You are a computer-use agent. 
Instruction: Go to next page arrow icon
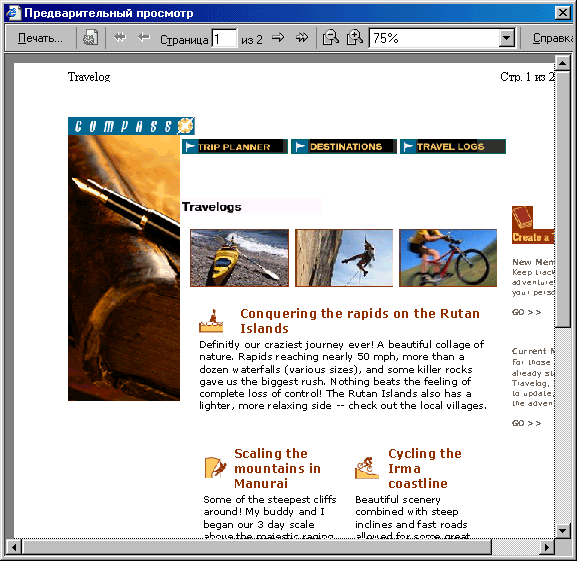point(278,38)
